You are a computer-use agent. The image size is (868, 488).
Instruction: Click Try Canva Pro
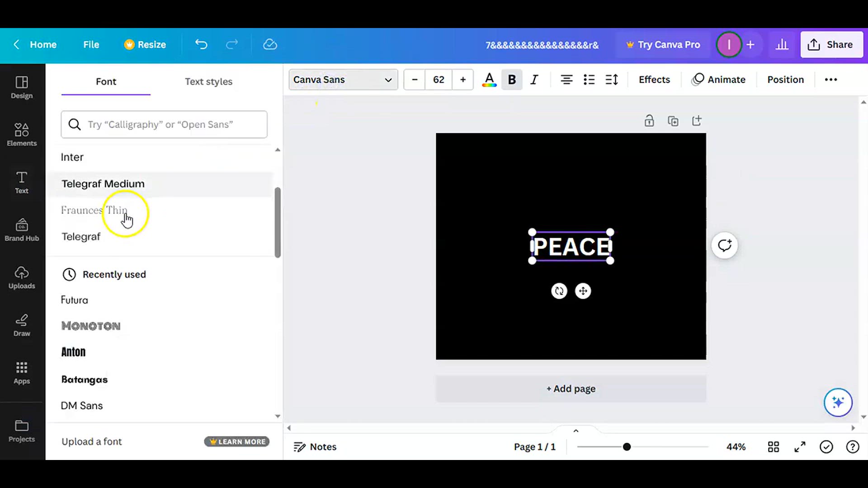(663, 44)
